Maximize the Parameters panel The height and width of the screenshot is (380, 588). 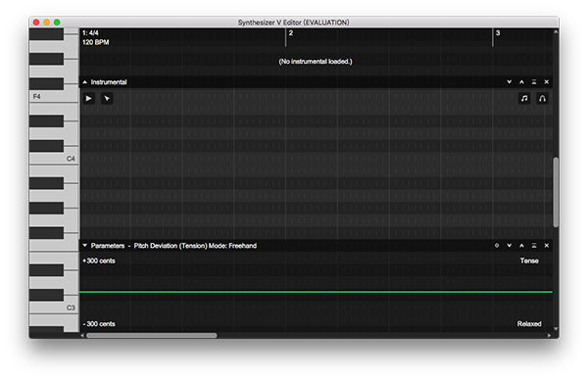[534, 246]
